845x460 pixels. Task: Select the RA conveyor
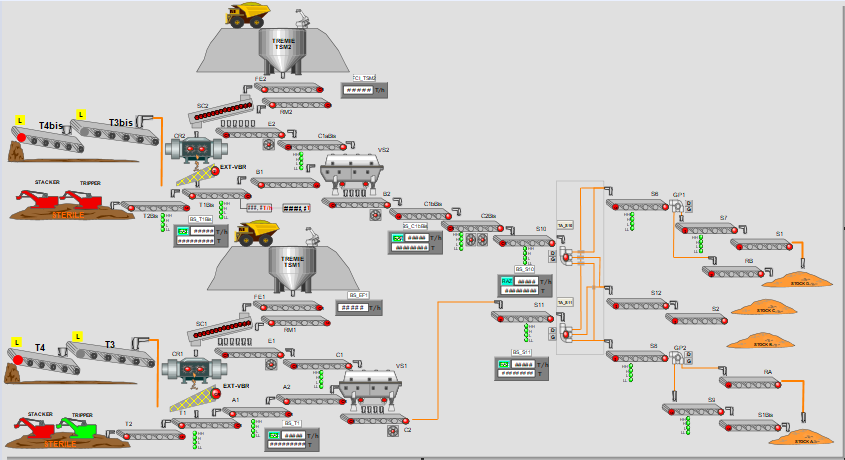pos(750,383)
